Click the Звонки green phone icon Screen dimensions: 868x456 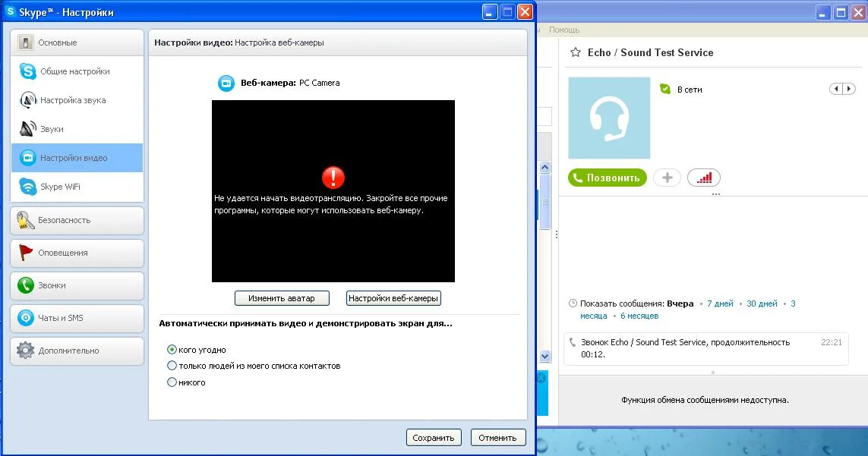point(26,285)
